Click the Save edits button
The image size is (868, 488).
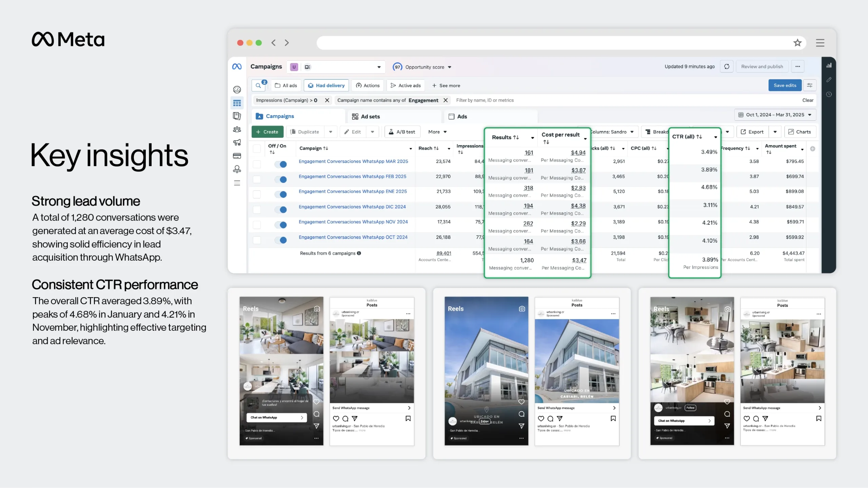(x=785, y=85)
